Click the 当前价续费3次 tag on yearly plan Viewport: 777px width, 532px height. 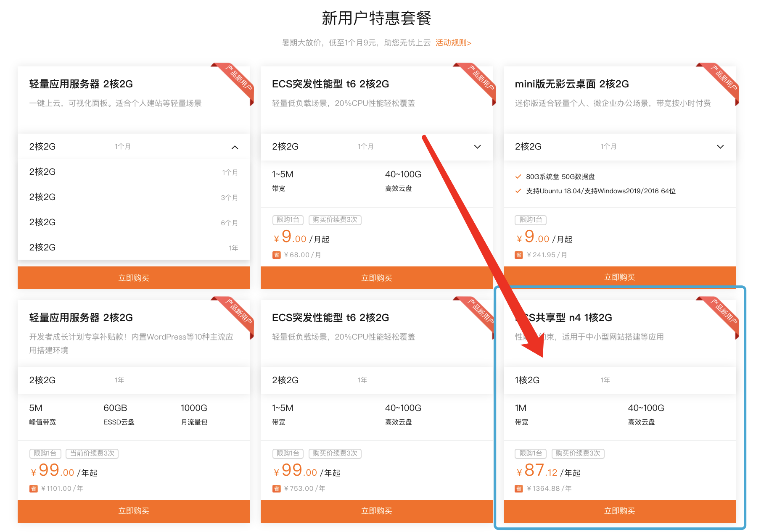(x=92, y=453)
